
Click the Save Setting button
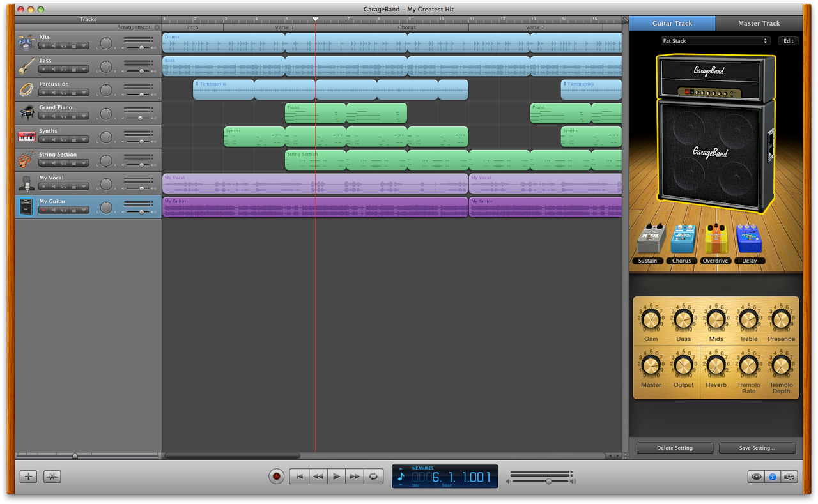[757, 448]
